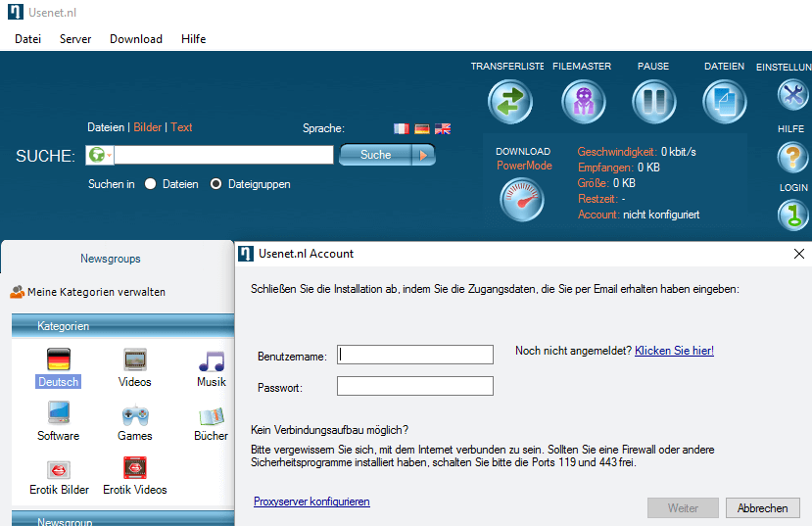Open the Musik category
Screen dimensions: 812x526
(x=212, y=368)
